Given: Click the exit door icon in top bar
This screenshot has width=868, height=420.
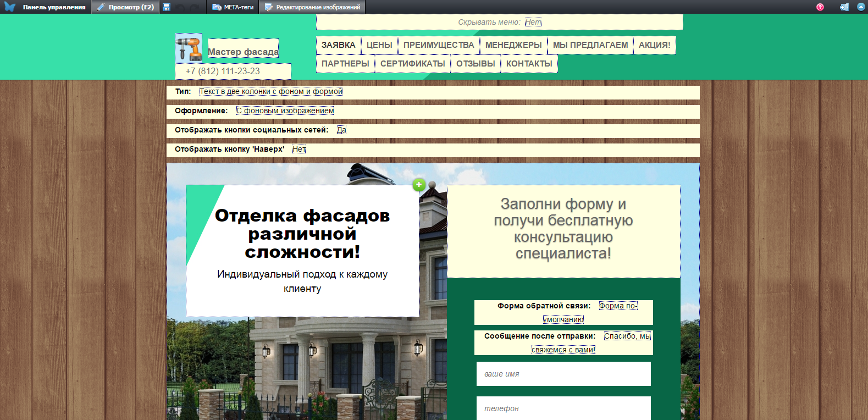Looking at the screenshot, I should click(x=844, y=7).
